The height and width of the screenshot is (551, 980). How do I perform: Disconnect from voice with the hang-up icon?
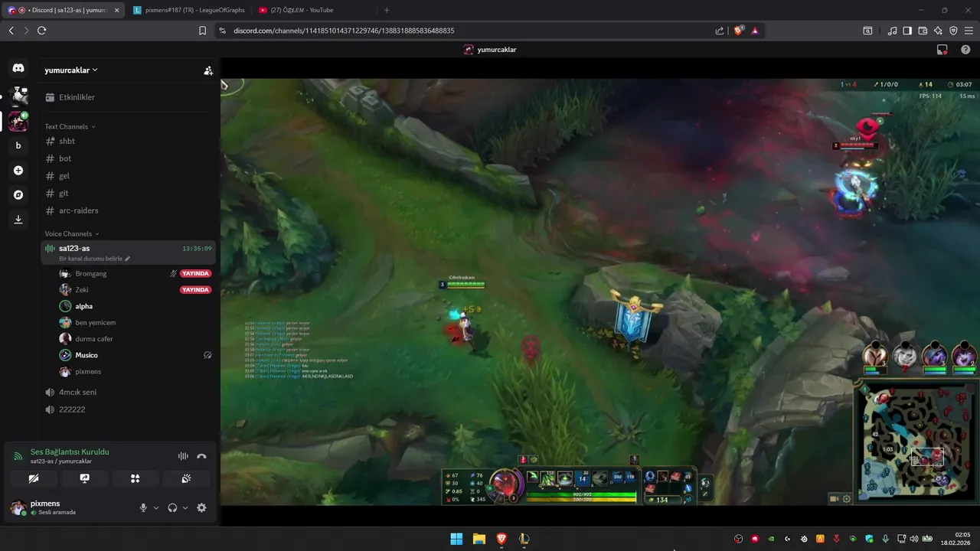pyautogui.click(x=201, y=456)
